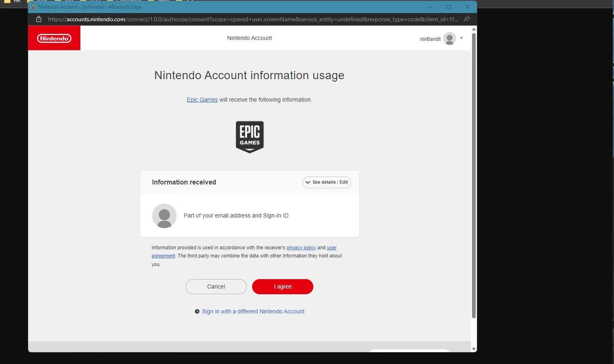Maximize the Edge window
Image resolution: width=614 pixels, height=364 pixels.
[449, 7]
